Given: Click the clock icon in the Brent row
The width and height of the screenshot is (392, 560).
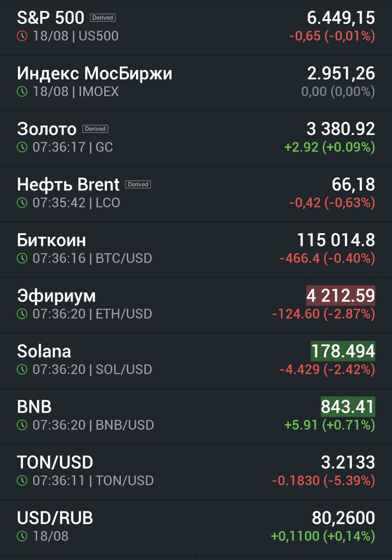Looking at the screenshot, I should [22, 203].
